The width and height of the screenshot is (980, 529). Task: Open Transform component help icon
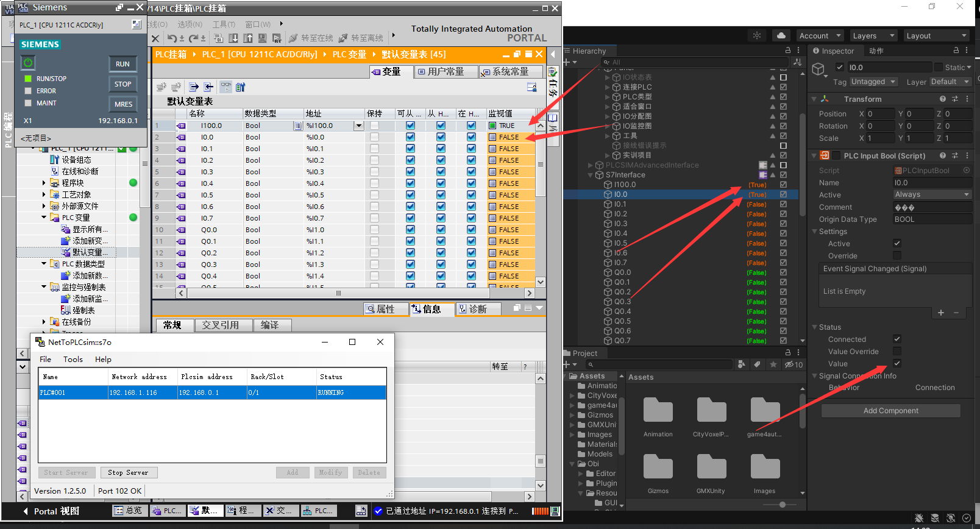coord(943,99)
